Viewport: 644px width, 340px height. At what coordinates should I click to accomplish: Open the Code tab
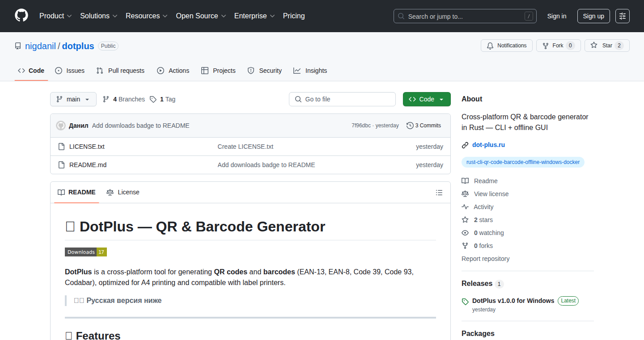tap(31, 71)
